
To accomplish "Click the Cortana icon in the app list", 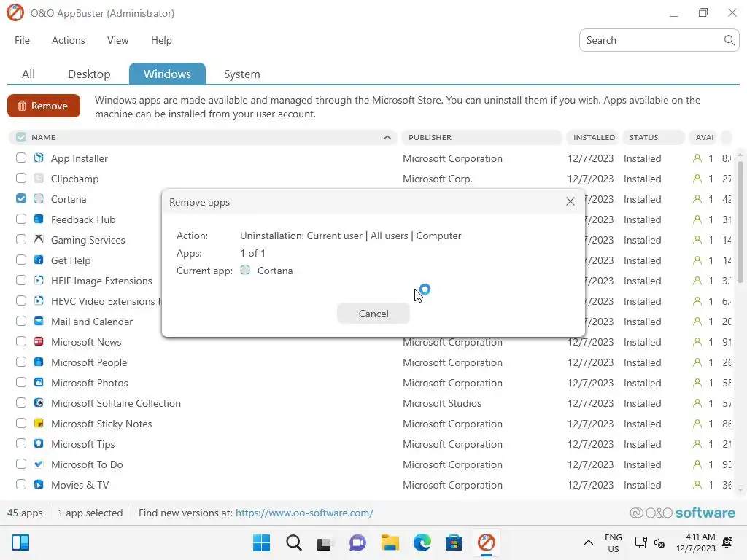I will point(39,198).
